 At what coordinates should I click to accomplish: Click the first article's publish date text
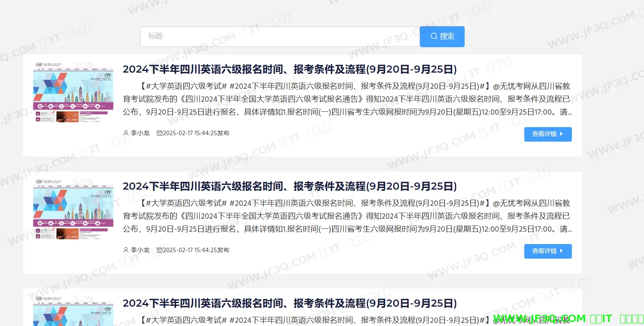click(196, 133)
